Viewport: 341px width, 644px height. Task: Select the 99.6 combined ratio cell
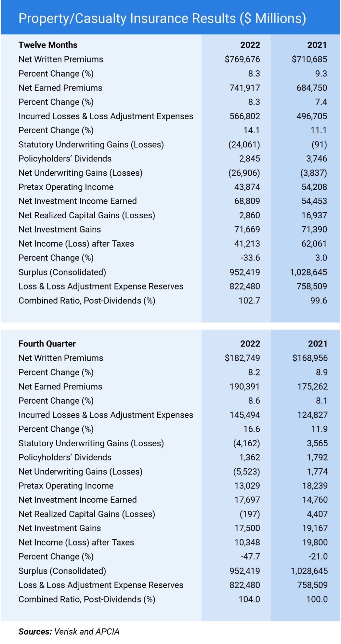tap(318, 301)
